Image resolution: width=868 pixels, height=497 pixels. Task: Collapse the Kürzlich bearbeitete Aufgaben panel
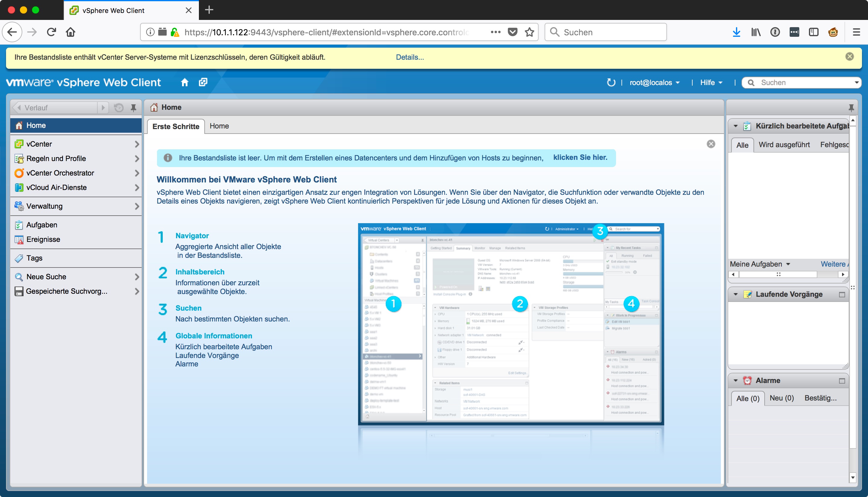click(x=736, y=126)
